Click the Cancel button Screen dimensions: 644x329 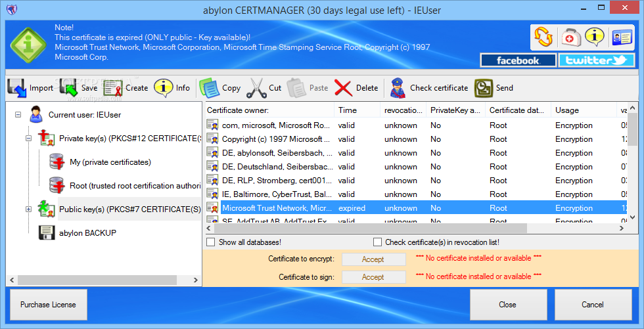[x=593, y=305]
